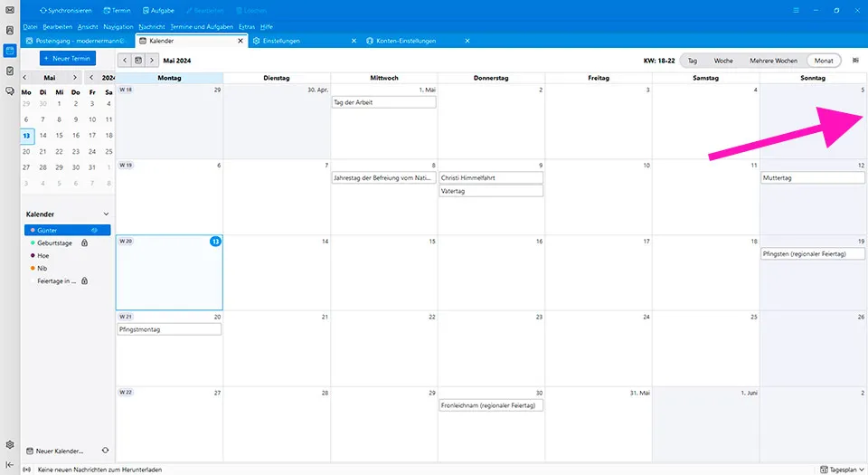
Task: Open the Tasks space icon
Action: (10, 71)
